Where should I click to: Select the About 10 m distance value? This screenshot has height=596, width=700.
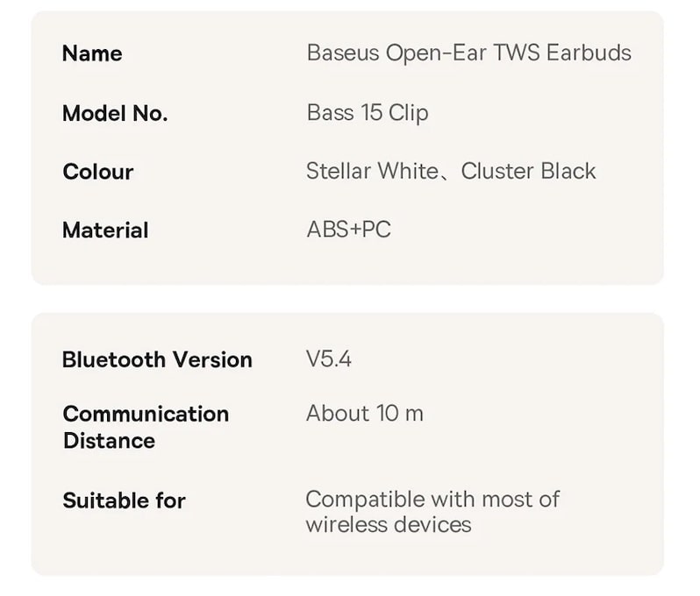click(x=365, y=414)
